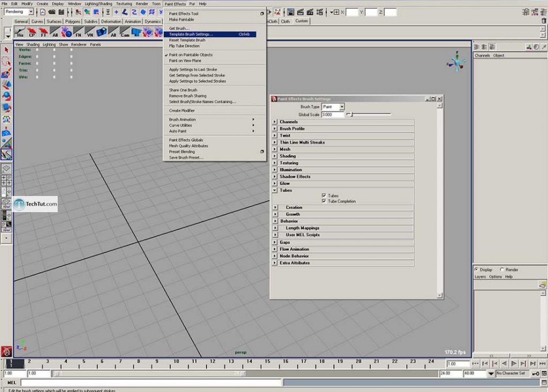Choose Template Brush Settings menu item
Image resolution: width=548 pixels, height=392 pixels.
pyautogui.click(x=210, y=34)
